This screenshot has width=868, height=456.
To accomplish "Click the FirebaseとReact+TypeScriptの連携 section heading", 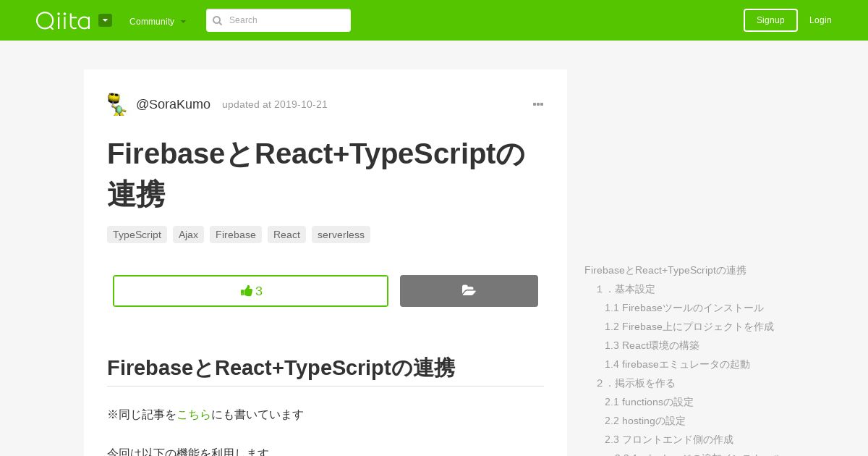I will pyautogui.click(x=281, y=368).
